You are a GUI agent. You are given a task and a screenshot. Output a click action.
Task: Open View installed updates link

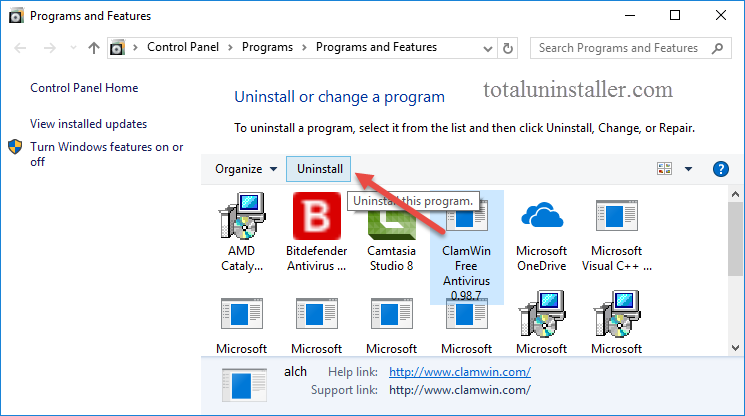pos(88,124)
